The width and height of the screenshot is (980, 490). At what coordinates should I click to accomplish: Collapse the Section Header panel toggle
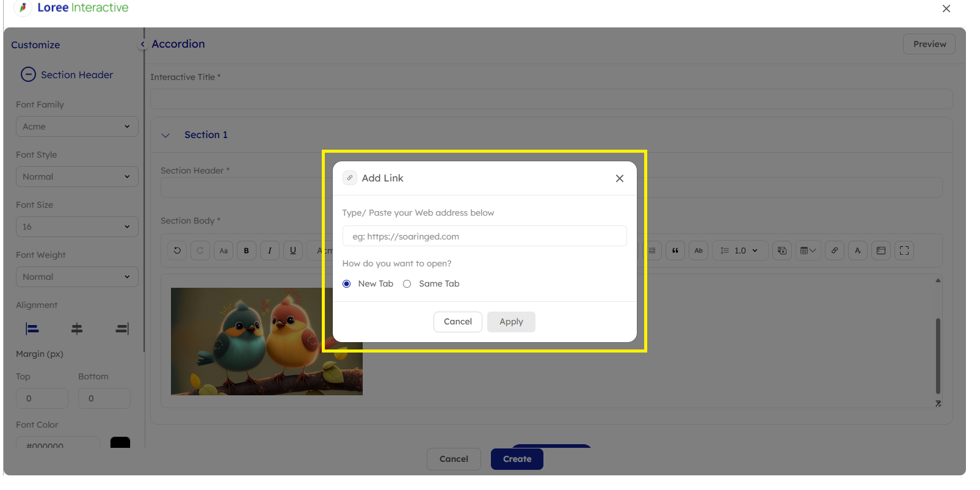pos(28,75)
